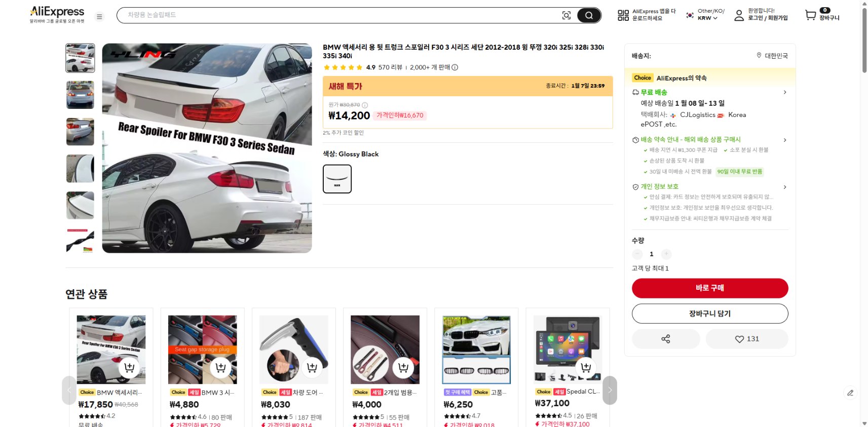Select first product thumbnail image
Image resolution: width=868 pixels, height=427 pixels.
(x=80, y=58)
